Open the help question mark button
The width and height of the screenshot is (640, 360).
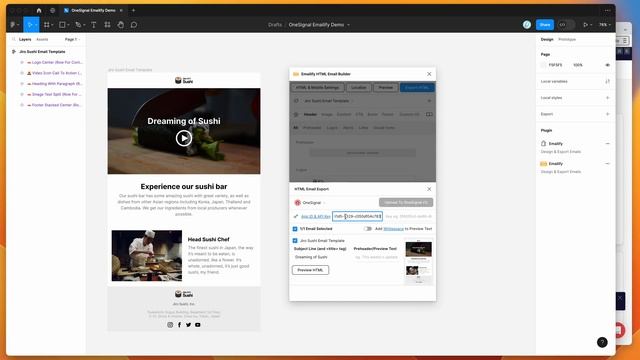click(602, 342)
